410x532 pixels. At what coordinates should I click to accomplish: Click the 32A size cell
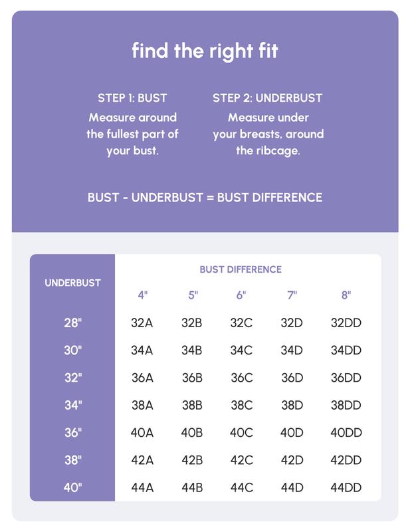point(142,323)
